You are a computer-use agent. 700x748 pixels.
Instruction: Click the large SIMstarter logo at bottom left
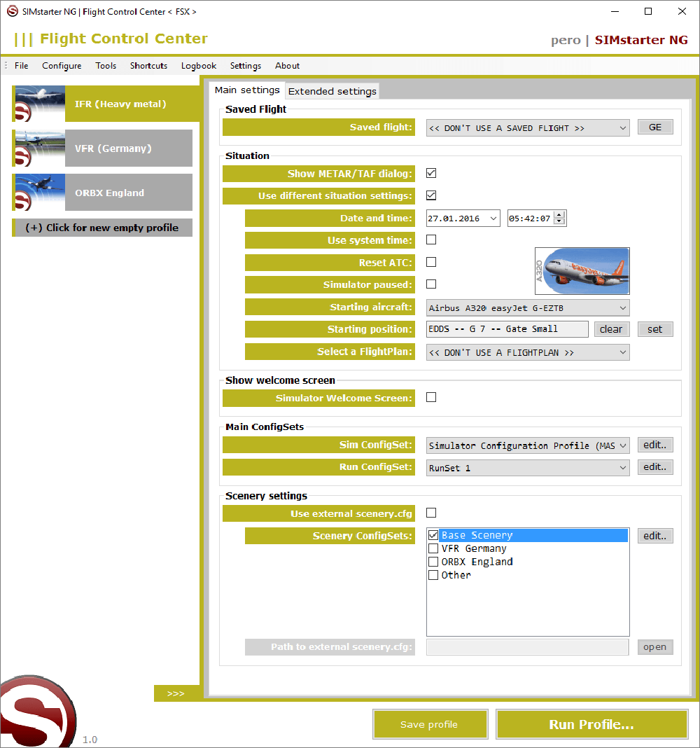point(38,712)
